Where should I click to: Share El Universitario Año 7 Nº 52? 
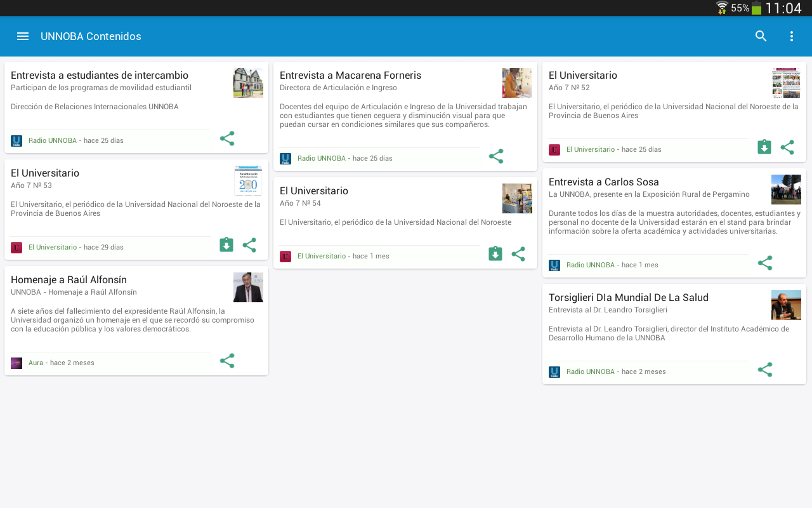tap(787, 147)
